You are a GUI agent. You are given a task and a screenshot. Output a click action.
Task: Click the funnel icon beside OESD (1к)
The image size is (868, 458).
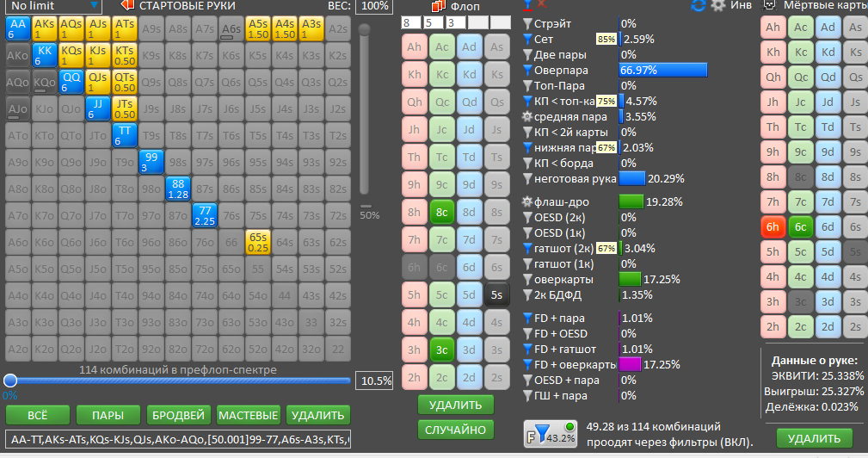click(x=527, y=233)
